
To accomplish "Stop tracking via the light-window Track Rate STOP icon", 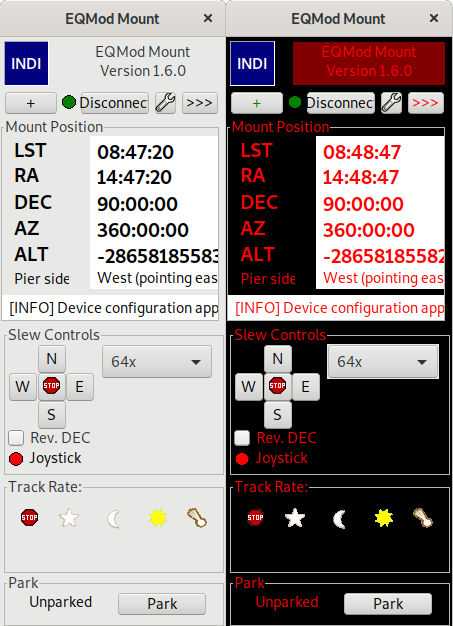I will pyautogui.click(x=30, y=517).
